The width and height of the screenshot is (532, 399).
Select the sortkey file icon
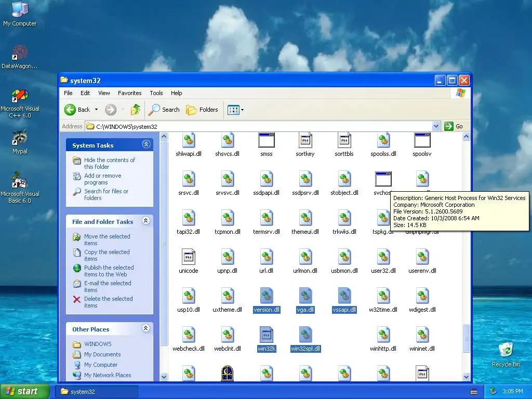pos(305,140)
